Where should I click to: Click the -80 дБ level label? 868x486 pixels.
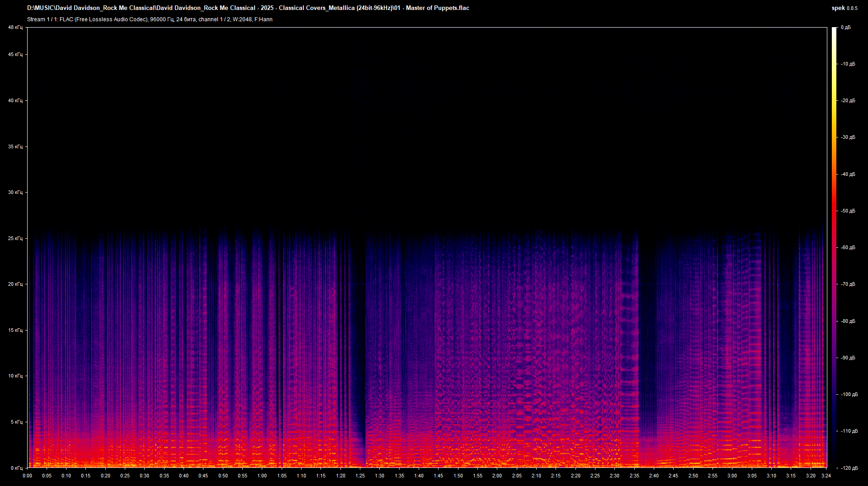click(848, 321)
